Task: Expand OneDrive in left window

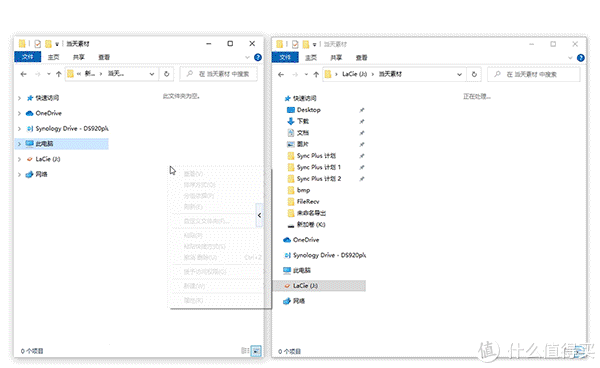Action: pyautogui.click(x=20, y=113)
